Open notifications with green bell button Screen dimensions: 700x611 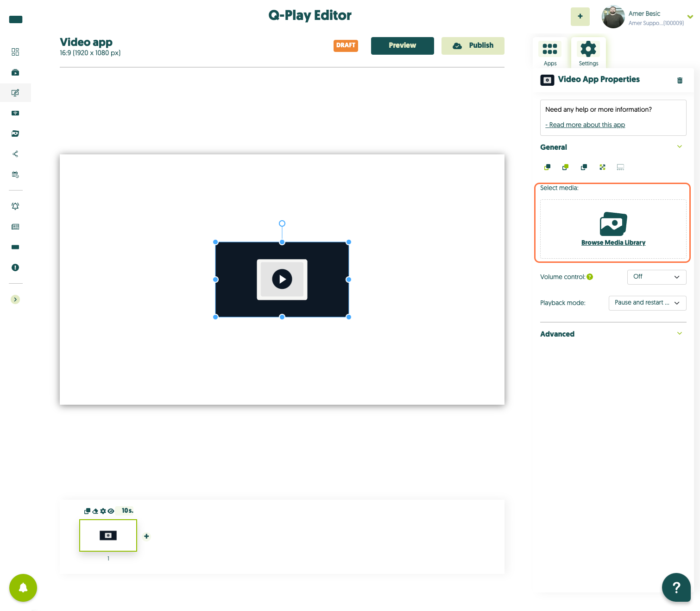pos(23,588)
